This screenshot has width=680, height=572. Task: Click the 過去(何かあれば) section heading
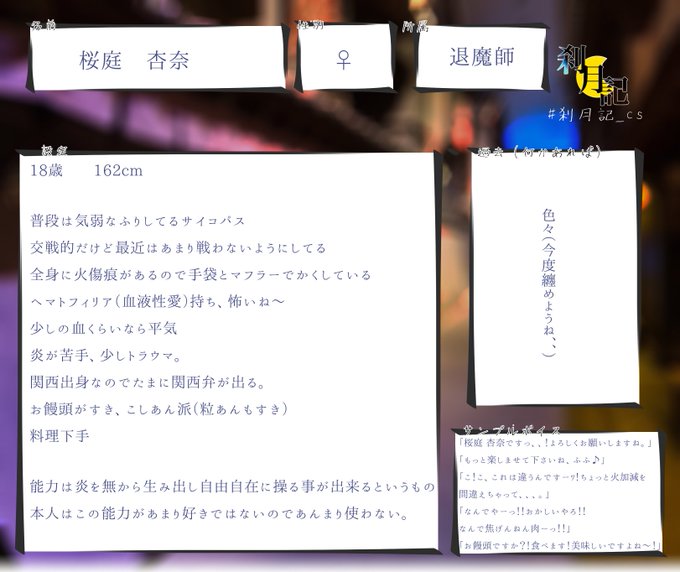click(x=539, y=152)
